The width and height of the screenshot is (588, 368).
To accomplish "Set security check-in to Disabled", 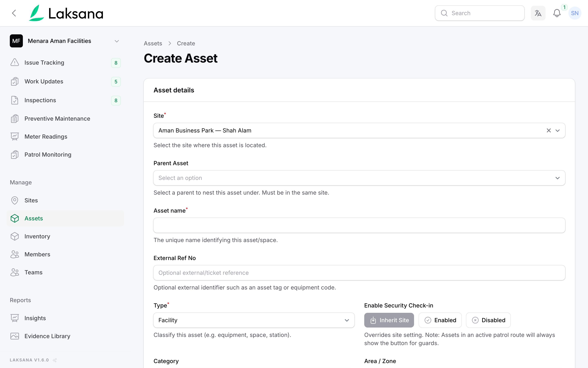I will (488, 320).
